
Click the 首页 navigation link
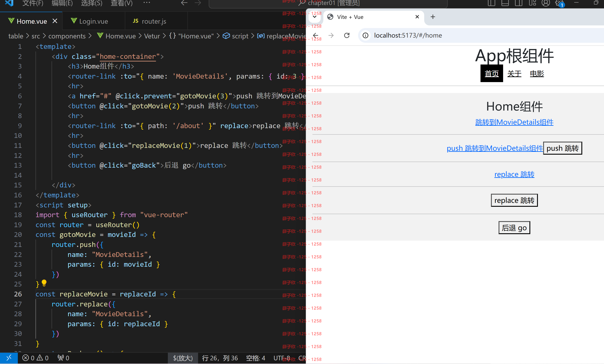click(x=492, y=73)
